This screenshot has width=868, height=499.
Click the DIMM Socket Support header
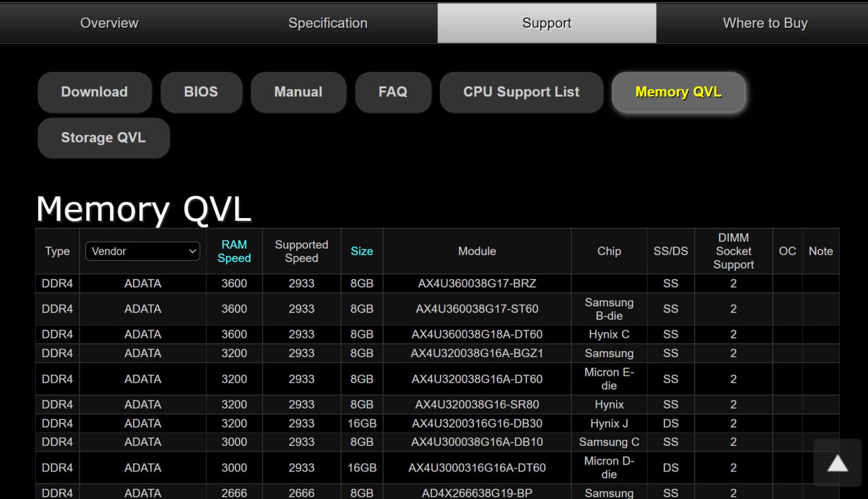pos(733,251)
